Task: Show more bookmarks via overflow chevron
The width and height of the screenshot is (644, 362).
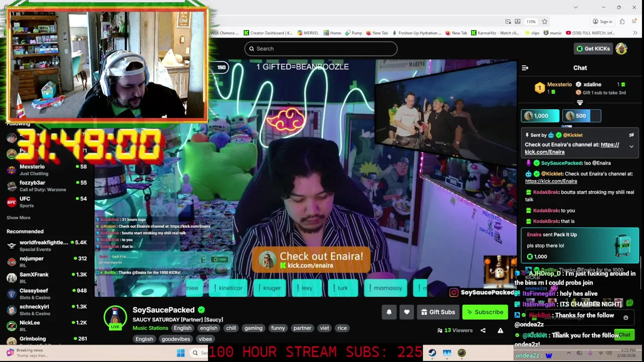Action: coord(635,33)
